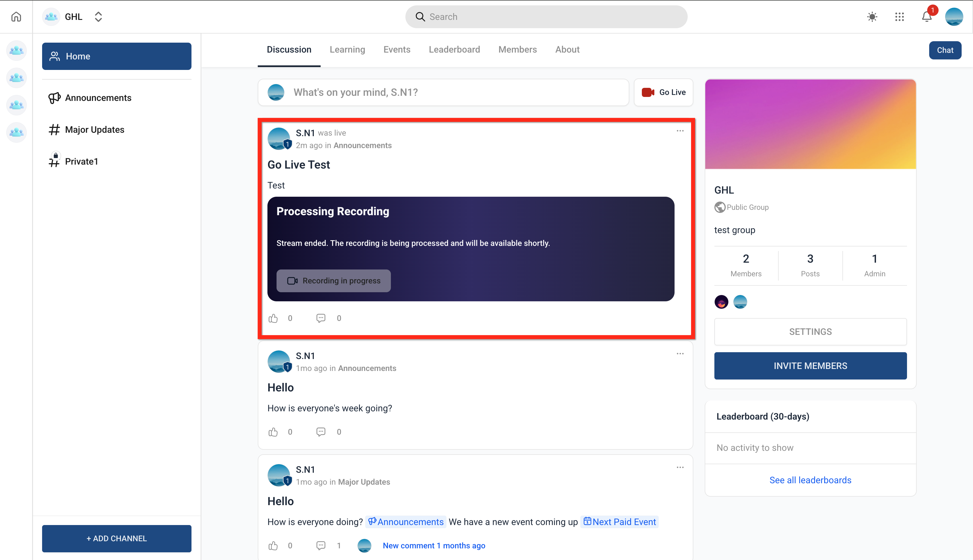Open the three-dot menu on the Hello post
Image resolution: width=973 pixels, height=560 pixels.
(x=680, y=353)
